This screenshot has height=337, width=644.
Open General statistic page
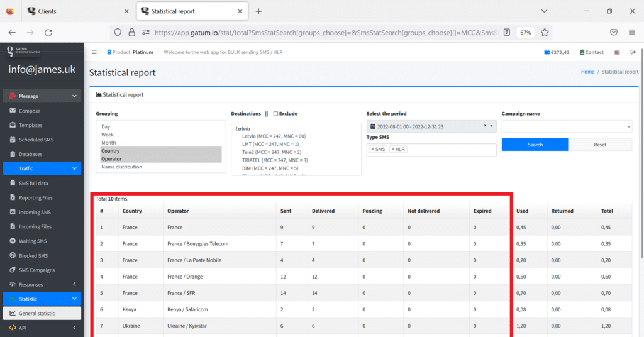(42, 313)
